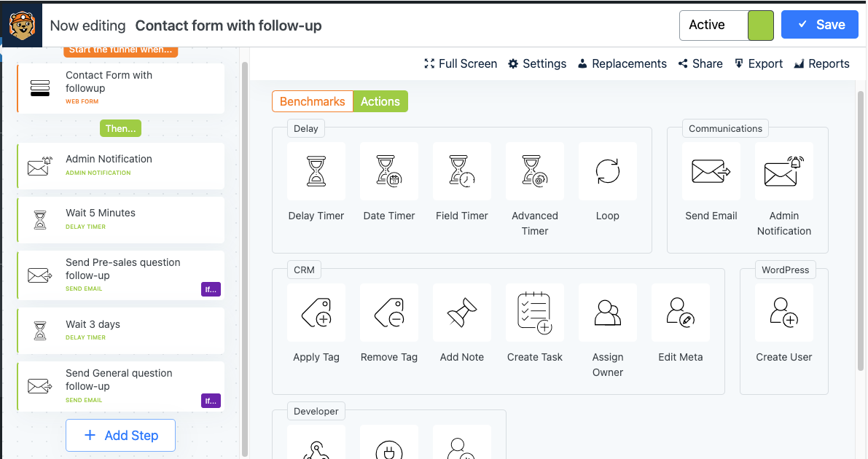Open Replacements
The height and width of the screenshot is (459, 868).
coord(622,63)
